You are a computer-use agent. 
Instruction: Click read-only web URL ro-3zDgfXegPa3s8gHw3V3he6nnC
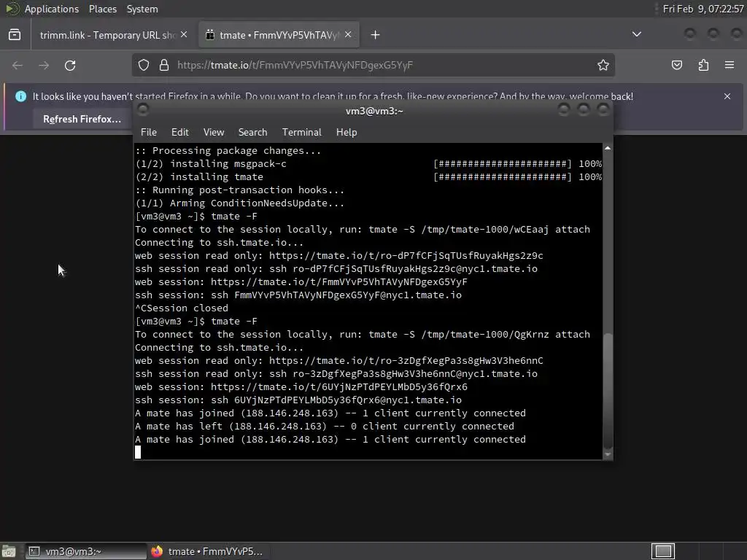(x=406, y=360)
